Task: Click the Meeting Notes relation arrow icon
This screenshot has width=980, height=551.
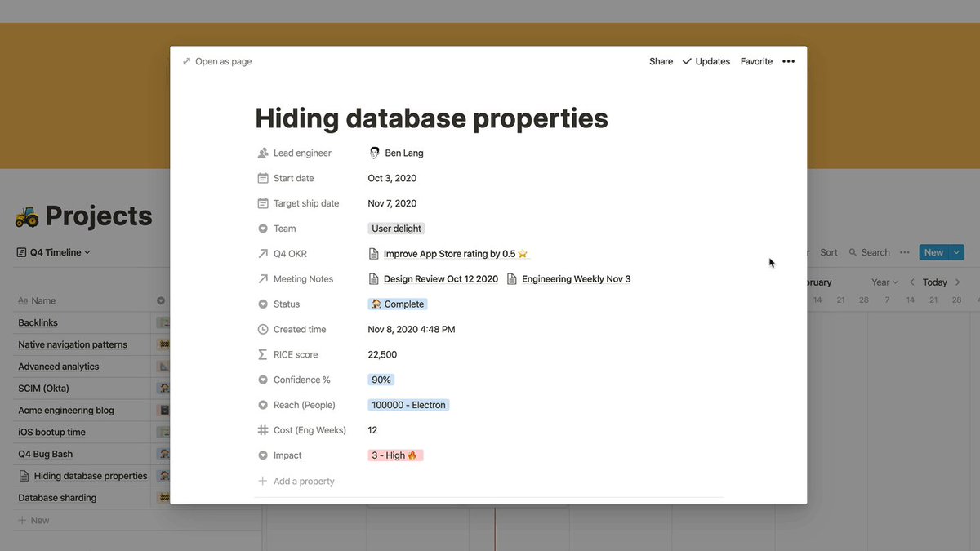Action: [263, 279]
